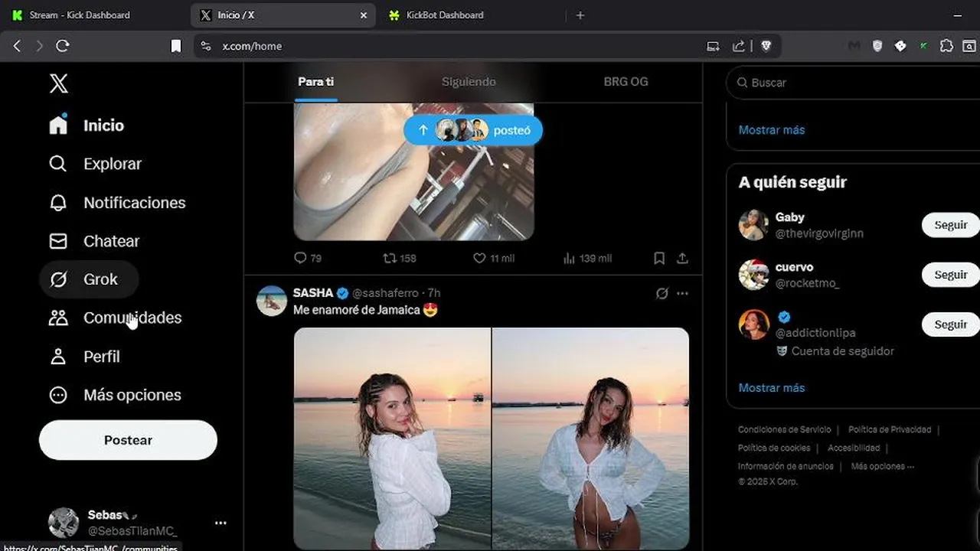Open a new browser tab
The width and height of the screenshot is (980, 551).
pyautogui.click(x=580, y=15)
